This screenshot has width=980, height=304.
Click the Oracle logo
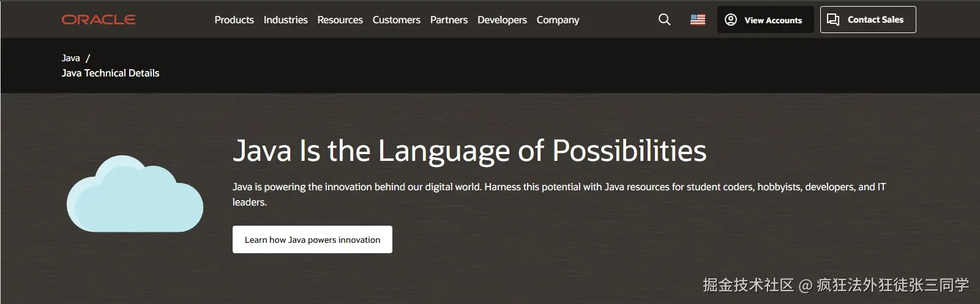click(99, 20)
